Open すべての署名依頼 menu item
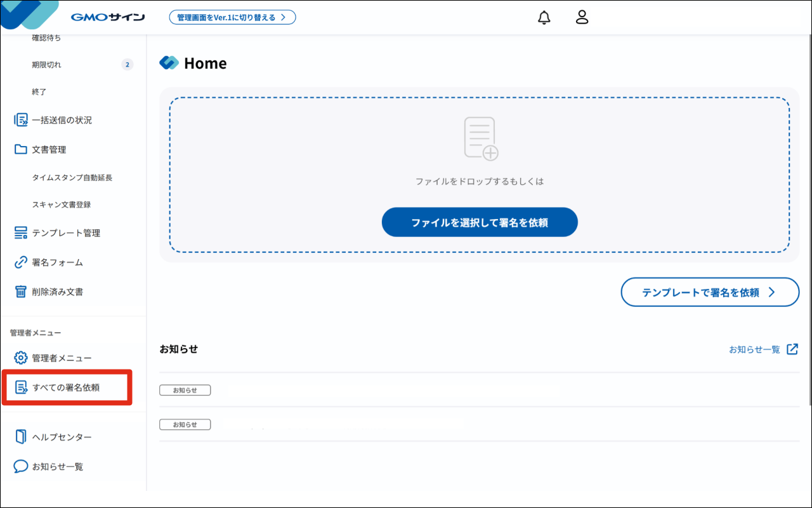Image resolution: width=812 pixels, height=508 pixels. coord(67,387)
